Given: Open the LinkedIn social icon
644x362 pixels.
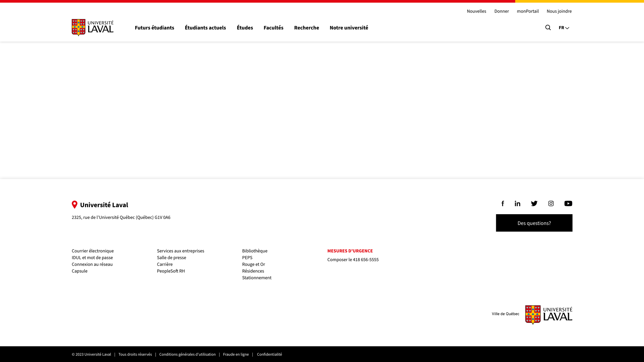Looking at the screenshot, I should pos(518,204).
